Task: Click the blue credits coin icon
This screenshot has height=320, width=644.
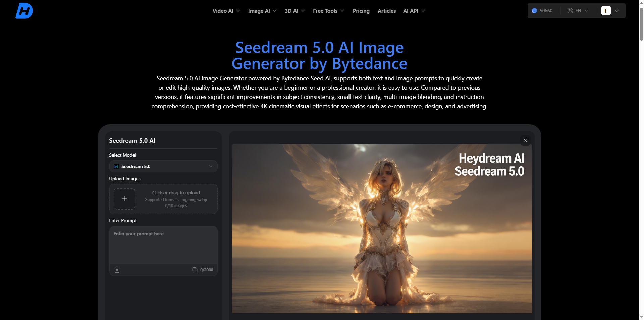Action: pos(534,11)
